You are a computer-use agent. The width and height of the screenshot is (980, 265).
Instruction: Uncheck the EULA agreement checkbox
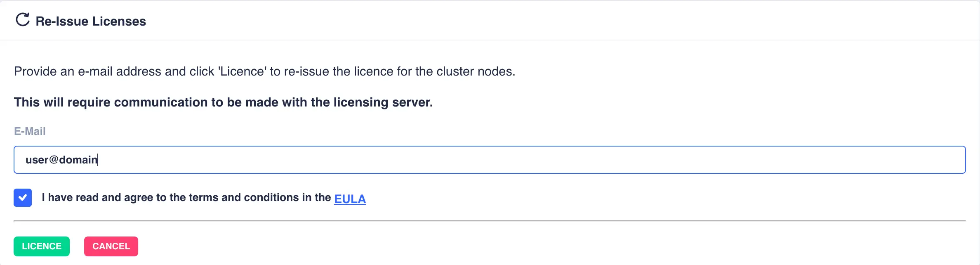(23, 198)
